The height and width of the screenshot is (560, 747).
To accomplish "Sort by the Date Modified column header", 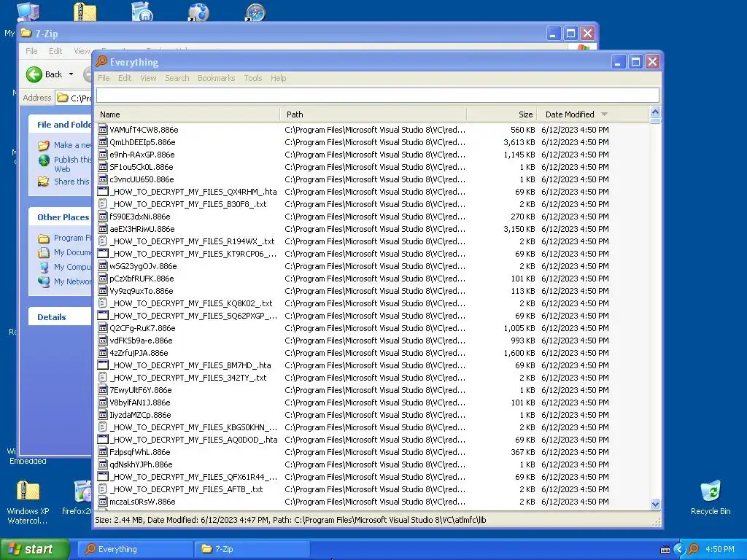I will (x=593, y=114).
